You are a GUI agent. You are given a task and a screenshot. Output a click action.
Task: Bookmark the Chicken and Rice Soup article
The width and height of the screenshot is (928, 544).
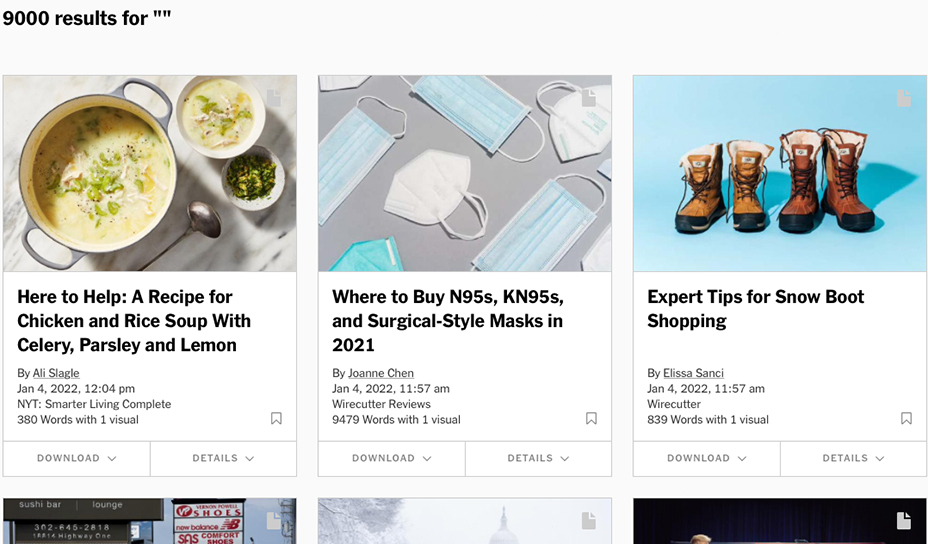[x=276, y=419]
